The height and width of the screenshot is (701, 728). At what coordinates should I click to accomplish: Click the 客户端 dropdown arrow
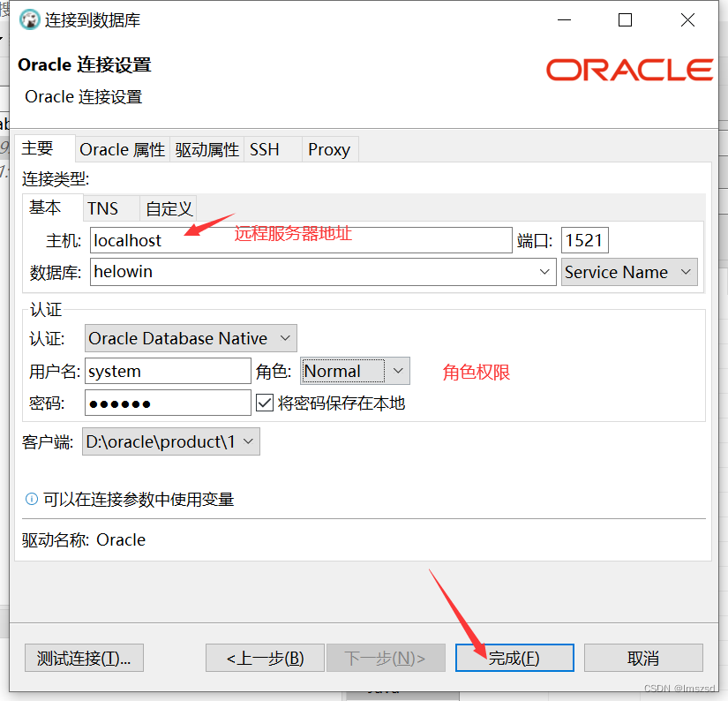247,441
